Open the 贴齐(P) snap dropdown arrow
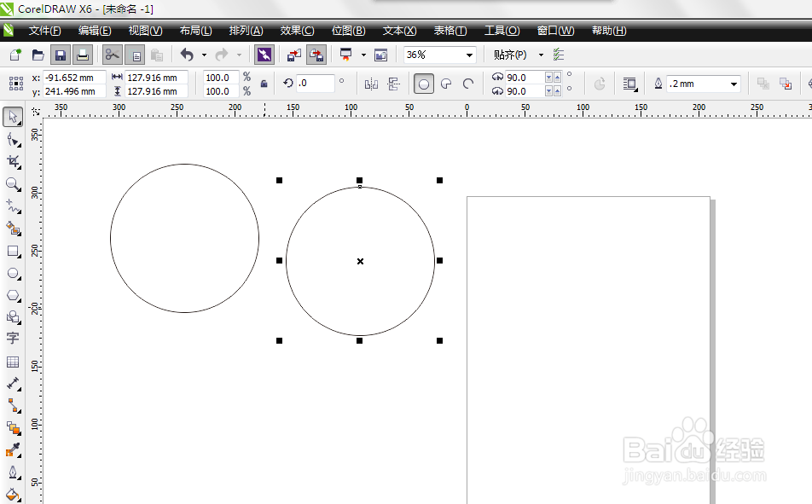Viewport: 812px width, 504px height. 541,55
